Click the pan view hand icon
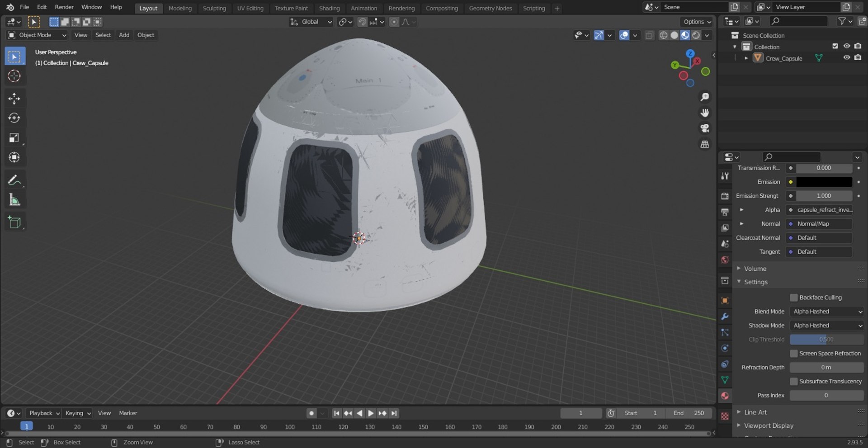Screen dimensions: 868x448 704,113
